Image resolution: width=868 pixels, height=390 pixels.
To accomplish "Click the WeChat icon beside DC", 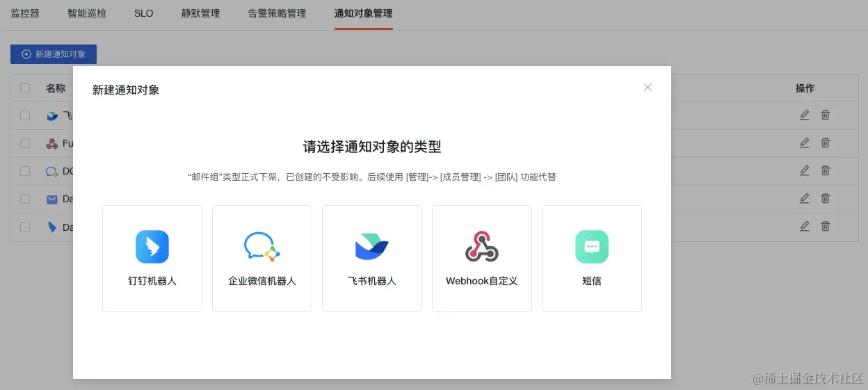I will [x=52, y=172].
